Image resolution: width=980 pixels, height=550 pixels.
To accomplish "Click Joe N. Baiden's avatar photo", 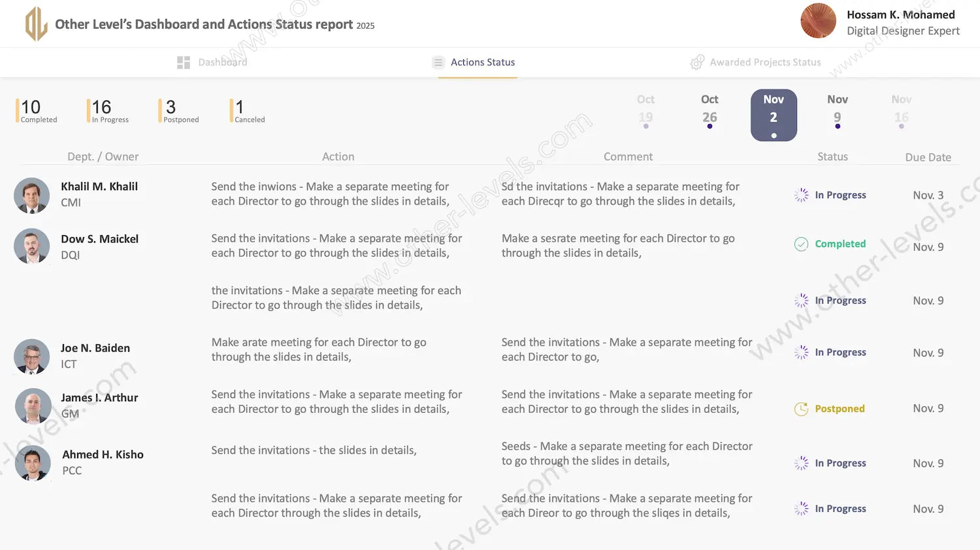I will 32,357.
